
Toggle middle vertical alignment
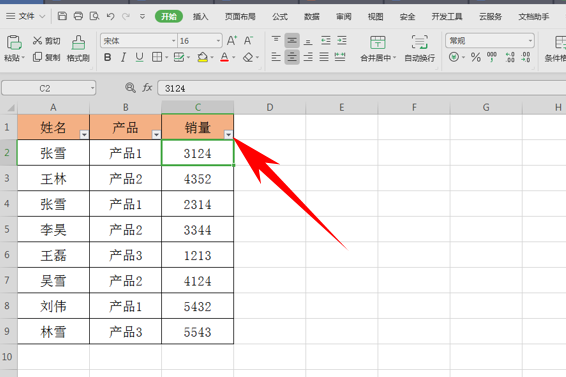(292, 40)
